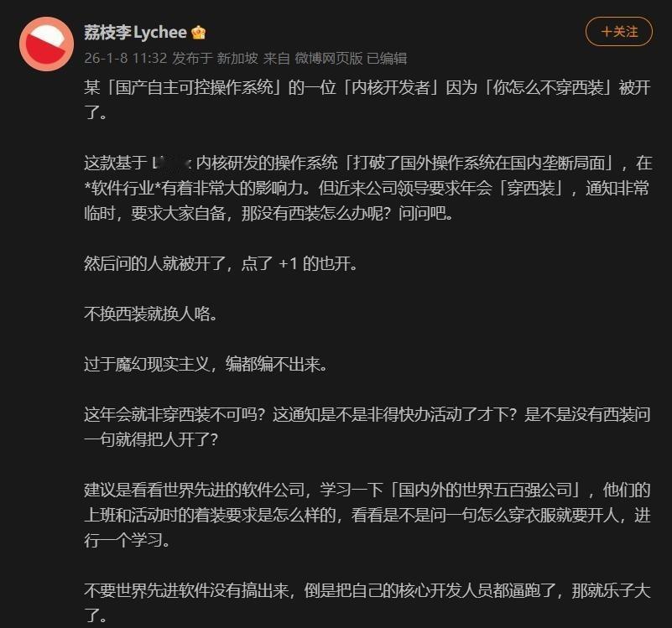Screen dimensions: 672x628
Task: Open the 荔枝李Lychee profile avatar
Action: 46,44
